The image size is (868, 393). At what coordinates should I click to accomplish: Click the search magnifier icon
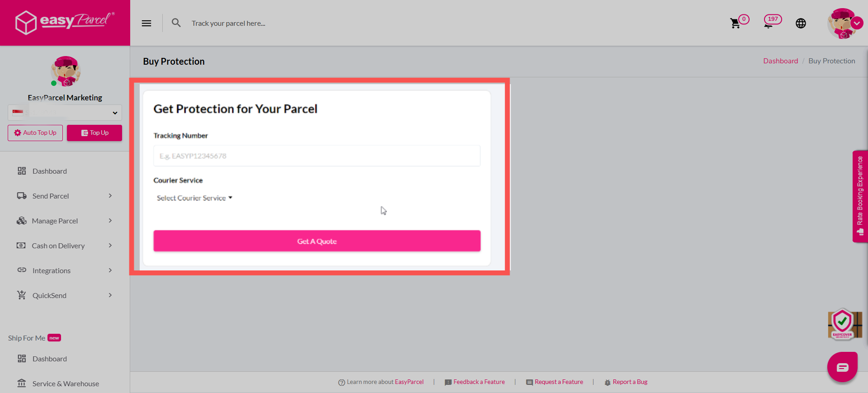coord(176,23)
